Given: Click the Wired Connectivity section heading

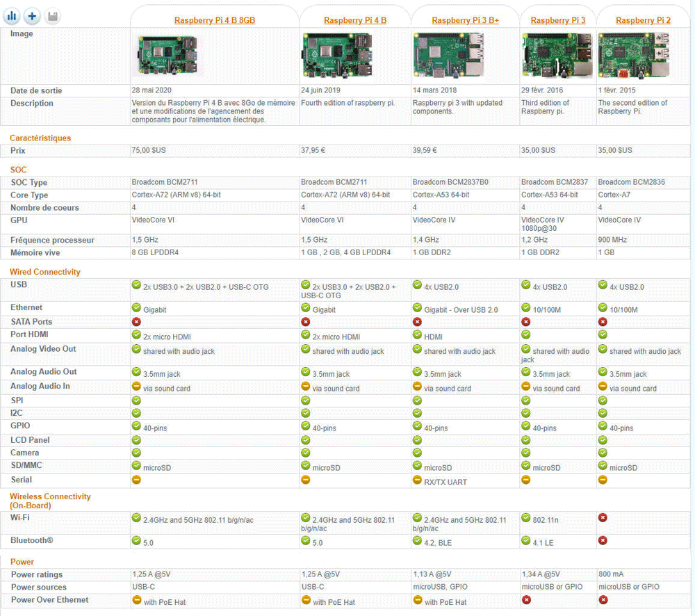Looking at the screenshot, I should point(45,272).
